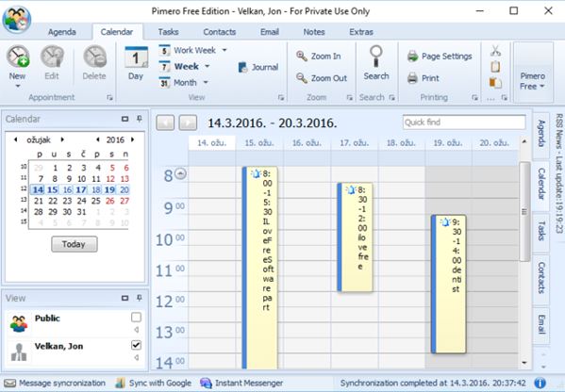Open the New appointment dropdown arrow
The image size is (565, 392).
[x=17, y=87]
